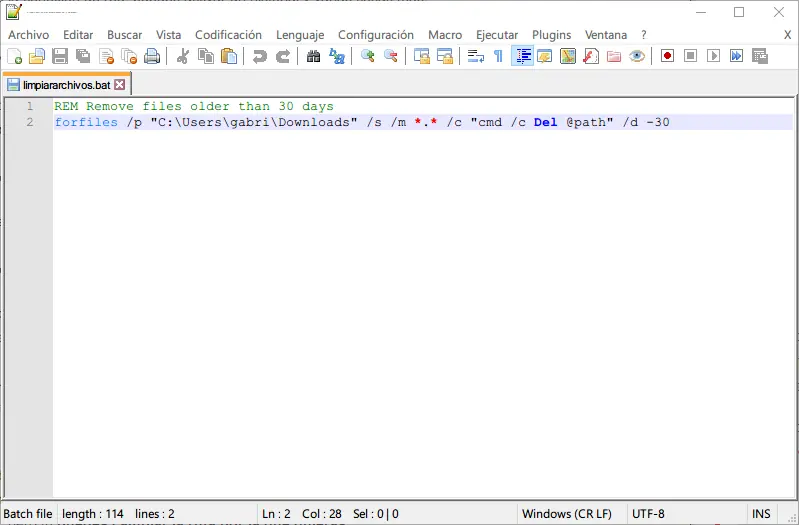Create a new file with toolbar icon
799x525 pixels.
[15, 56]
